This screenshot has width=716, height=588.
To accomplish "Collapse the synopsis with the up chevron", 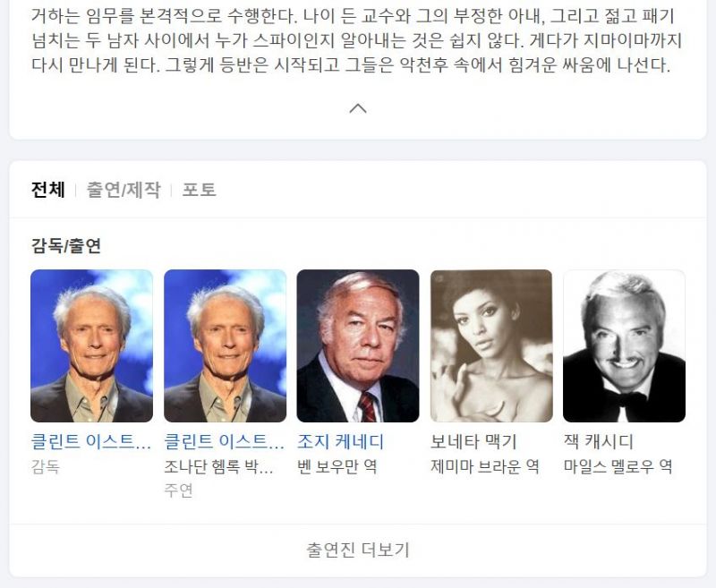I will coord(358,108).
